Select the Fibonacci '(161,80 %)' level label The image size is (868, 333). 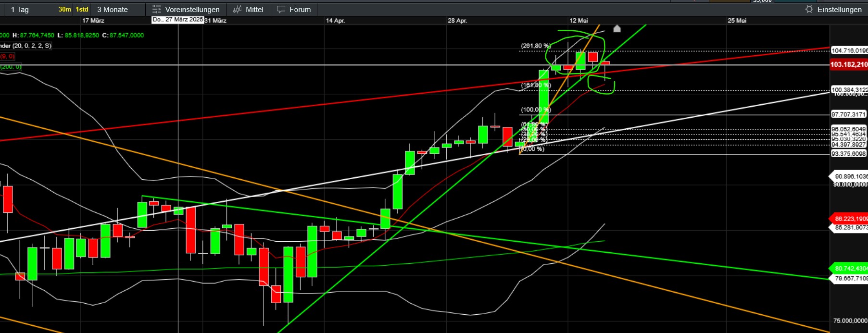[536, 85]
